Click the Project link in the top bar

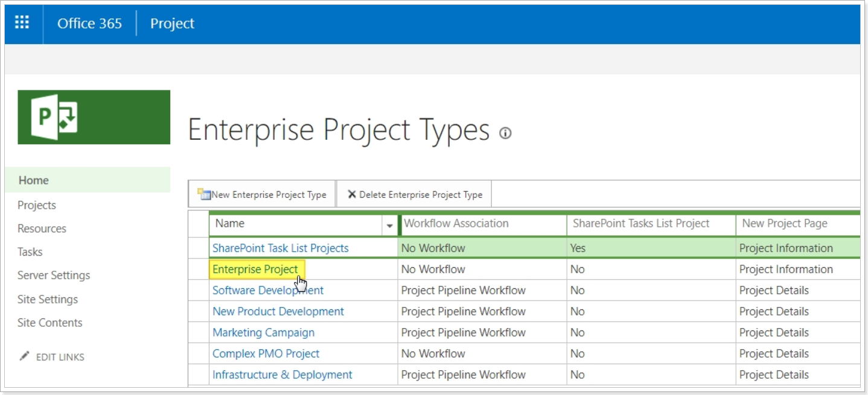(173, 24)
